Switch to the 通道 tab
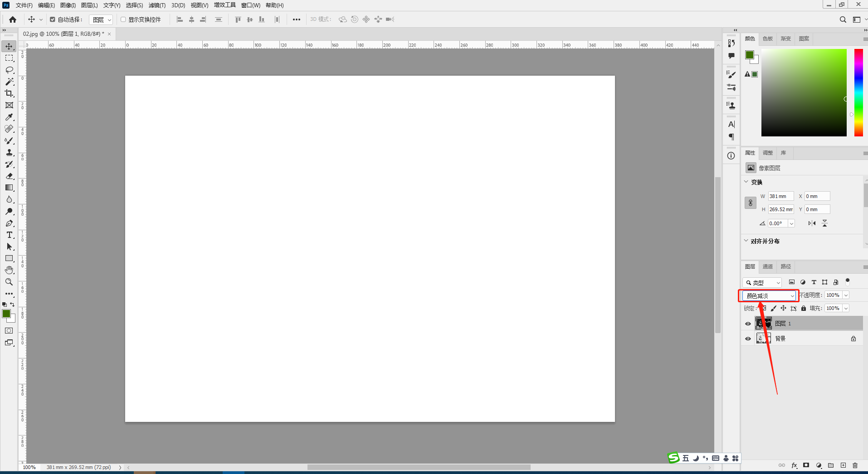The height and width of the screenshot is (474, 868). [767, 266]
